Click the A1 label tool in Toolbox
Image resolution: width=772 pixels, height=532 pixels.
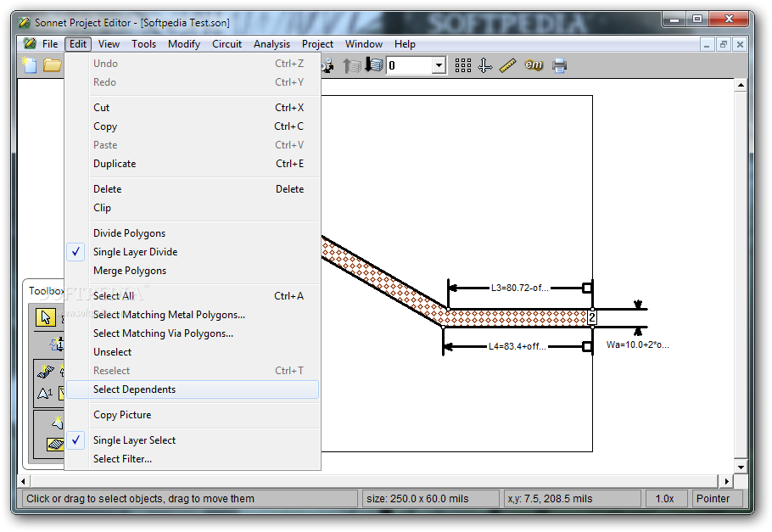(x=45, y=393)
